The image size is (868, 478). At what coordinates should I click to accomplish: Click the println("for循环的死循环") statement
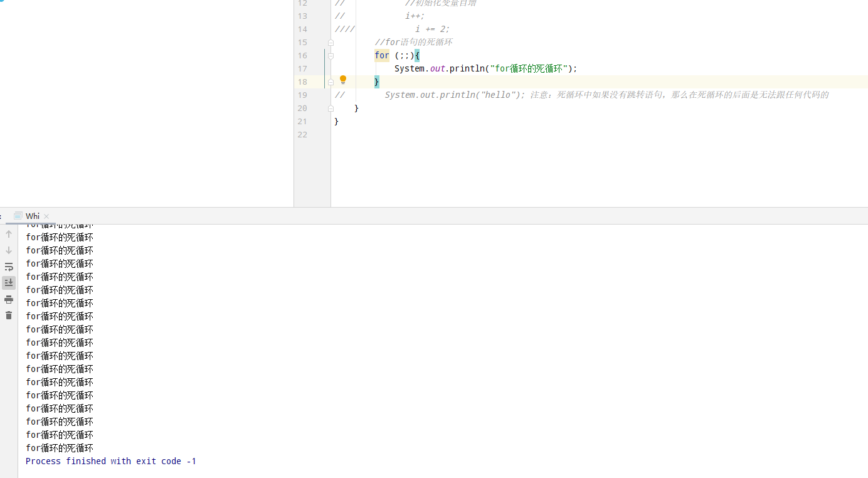(x=485, y=68)
